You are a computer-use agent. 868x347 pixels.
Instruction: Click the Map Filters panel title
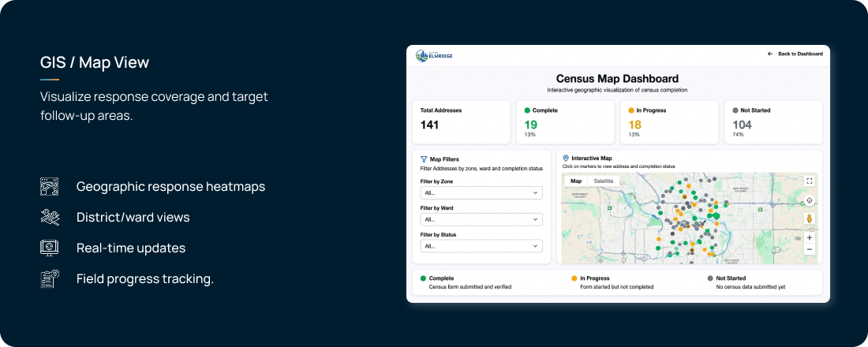tap(444, 159)
